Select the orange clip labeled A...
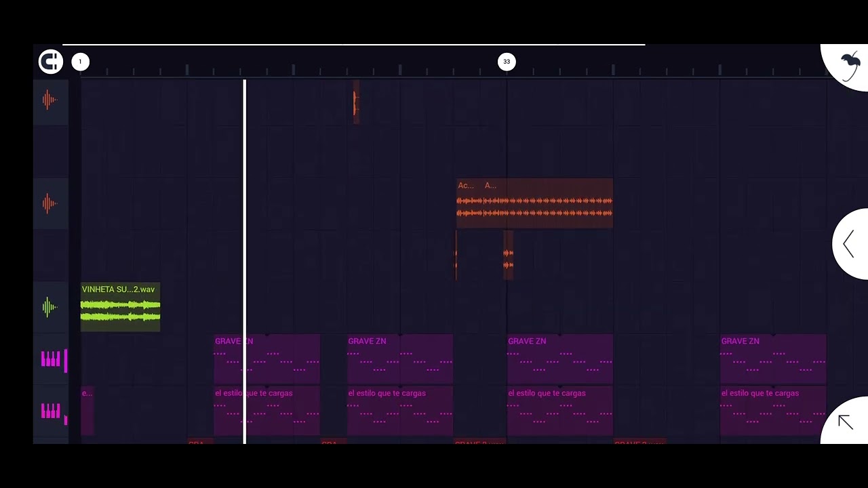The image size is (868, 488). point(548,203)
